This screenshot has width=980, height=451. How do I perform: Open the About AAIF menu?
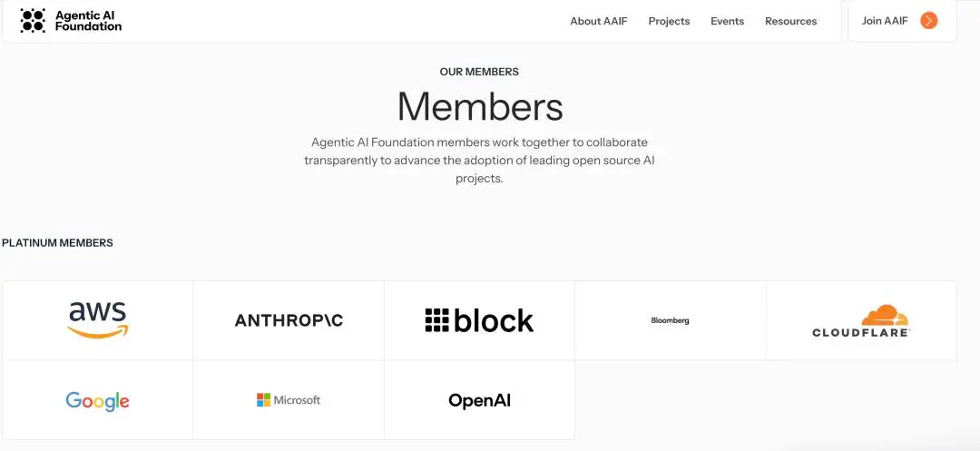[x=599, y=21]
